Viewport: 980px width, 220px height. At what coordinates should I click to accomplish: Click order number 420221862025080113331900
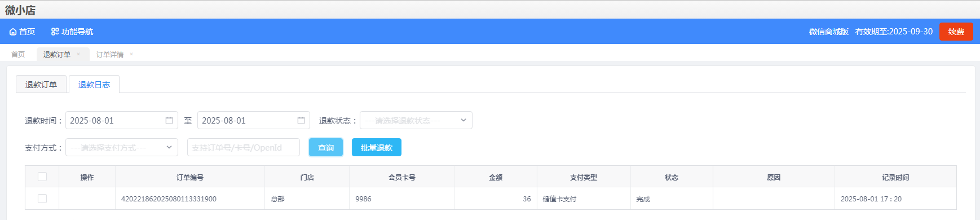click(x=169, y=199)
